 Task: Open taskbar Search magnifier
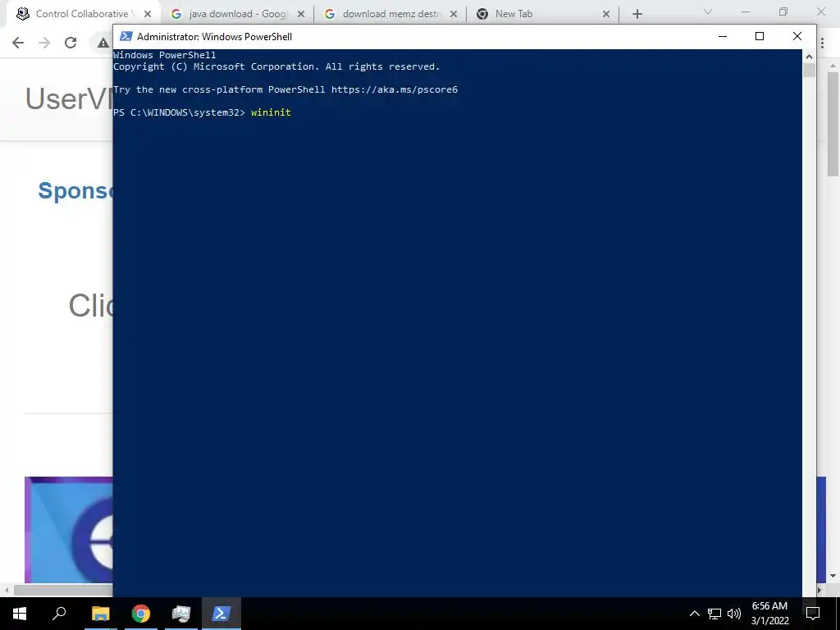[x=59, y=614]
